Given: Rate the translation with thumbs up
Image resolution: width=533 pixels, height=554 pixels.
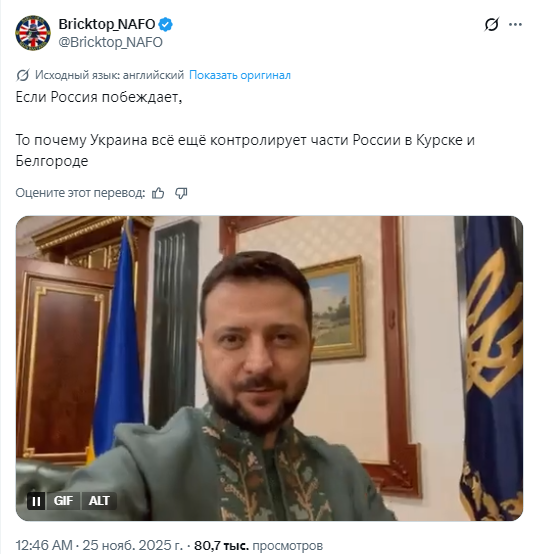Looking at the screenshot, I should (158, 193).
